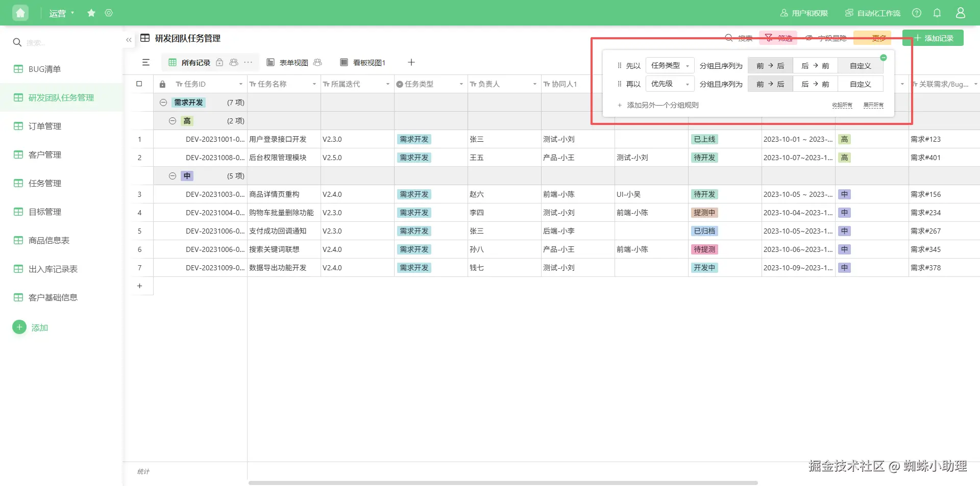Click the lock icon in 任务ID column header
The image size is (980, 486).
click(x=162, y=84)
